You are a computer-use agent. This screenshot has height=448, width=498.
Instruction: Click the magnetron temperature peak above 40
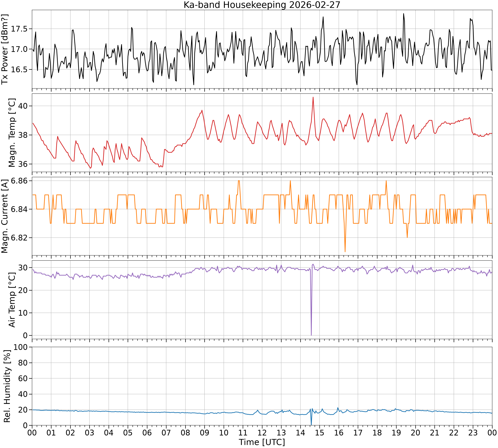tap(313, 97)
